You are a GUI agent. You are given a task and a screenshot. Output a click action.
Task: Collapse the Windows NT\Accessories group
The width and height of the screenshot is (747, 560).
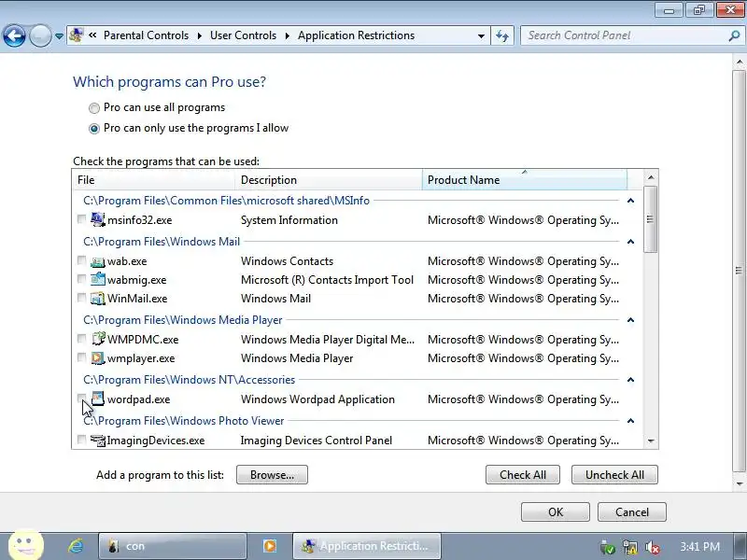click(631, 380)
